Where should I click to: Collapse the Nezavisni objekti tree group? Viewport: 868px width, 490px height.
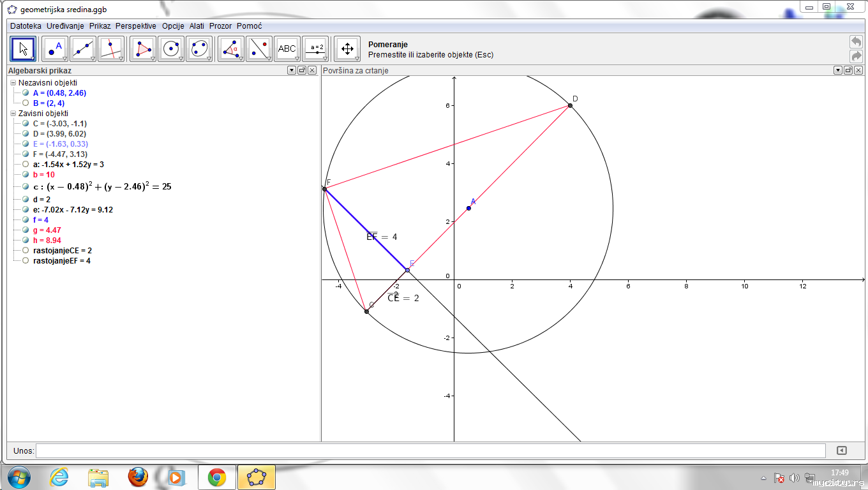13,83
